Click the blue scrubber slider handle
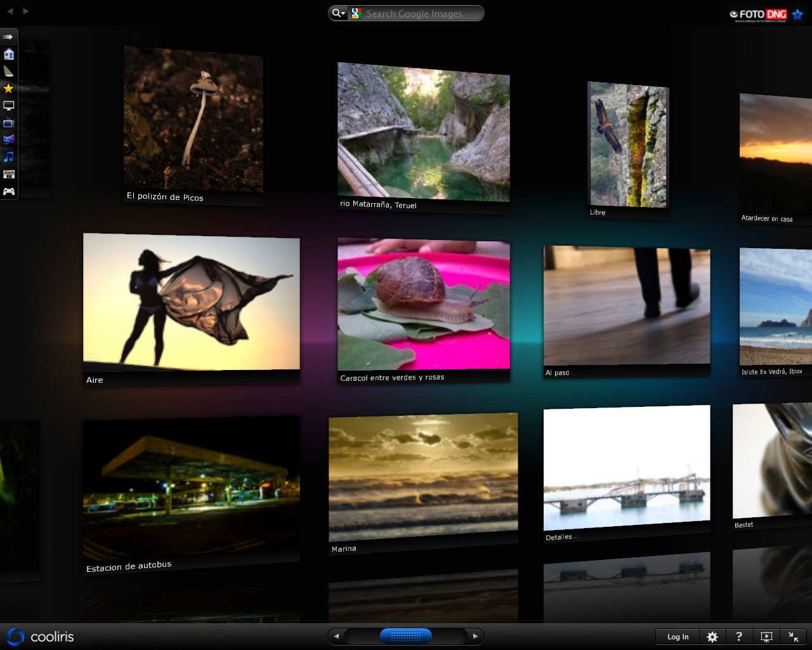Image resolution: width=812 pixels, height=650 pixels. (x=406, y=635)
